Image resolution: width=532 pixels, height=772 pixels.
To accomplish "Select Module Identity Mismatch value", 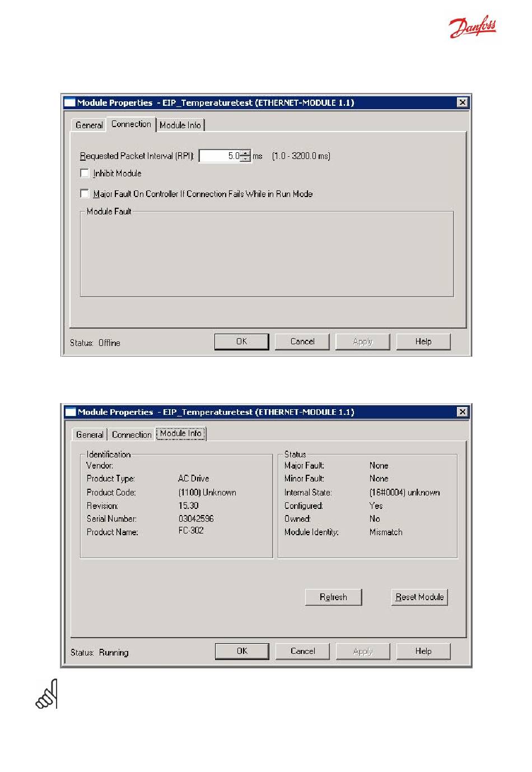I will point(386,532).
